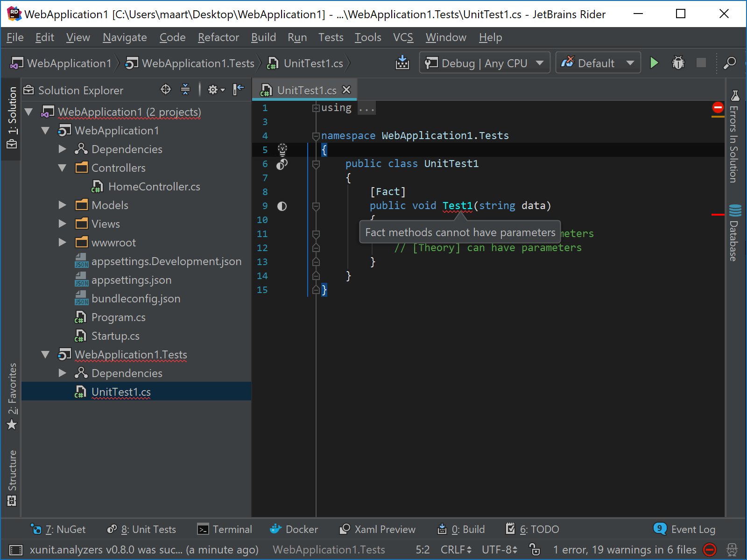The image size is (747, 560).
Task: Select Startup.cs in Solution Explorer
Action: [x=115, y=336]
